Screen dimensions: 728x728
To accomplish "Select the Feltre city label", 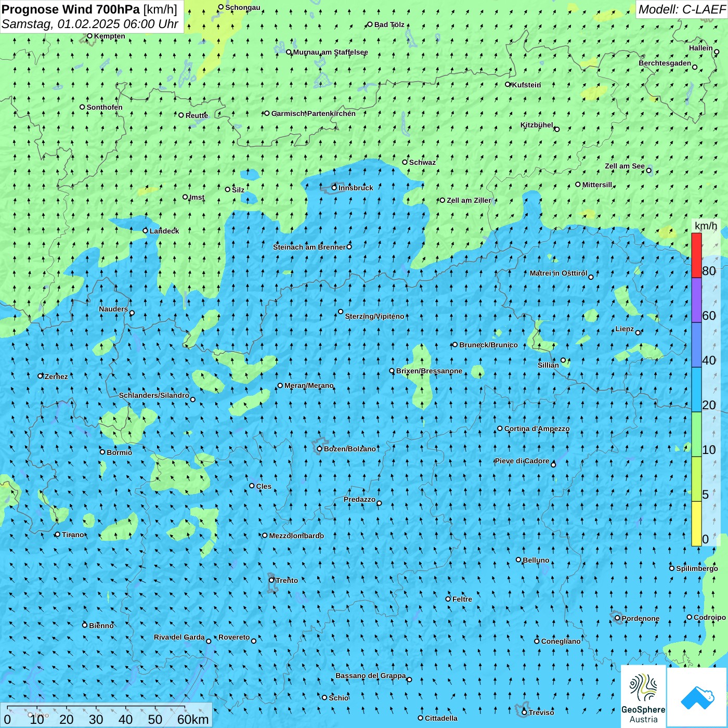I will (x=462, y=599).
